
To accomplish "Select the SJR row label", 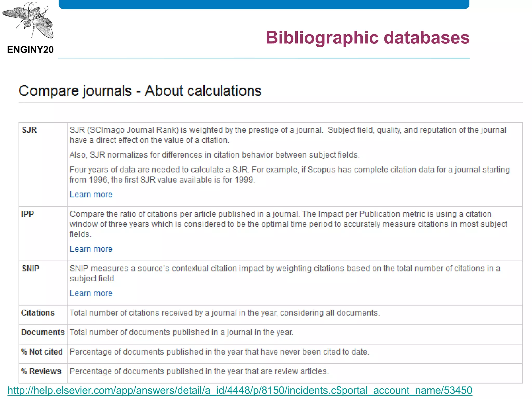I will [x=29, y=130].
